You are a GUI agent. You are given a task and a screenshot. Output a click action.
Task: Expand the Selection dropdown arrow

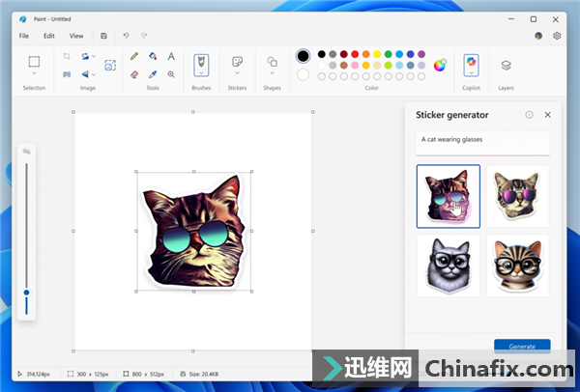[34, 73]
